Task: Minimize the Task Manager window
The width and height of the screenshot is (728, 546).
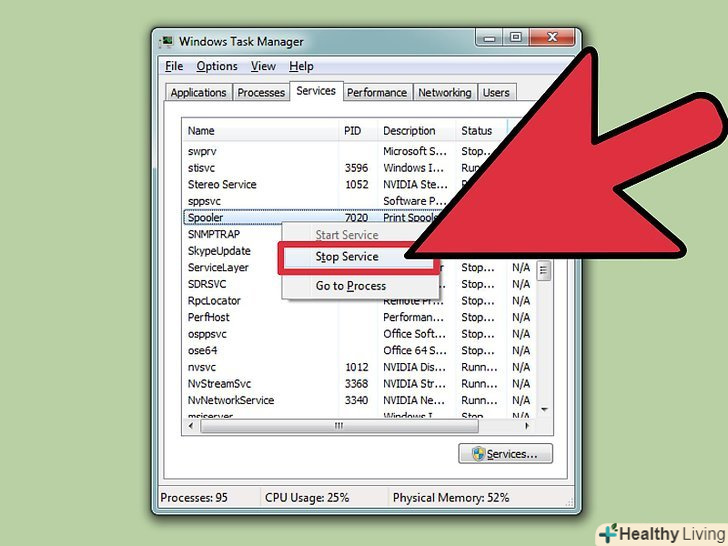Action: 489,38
